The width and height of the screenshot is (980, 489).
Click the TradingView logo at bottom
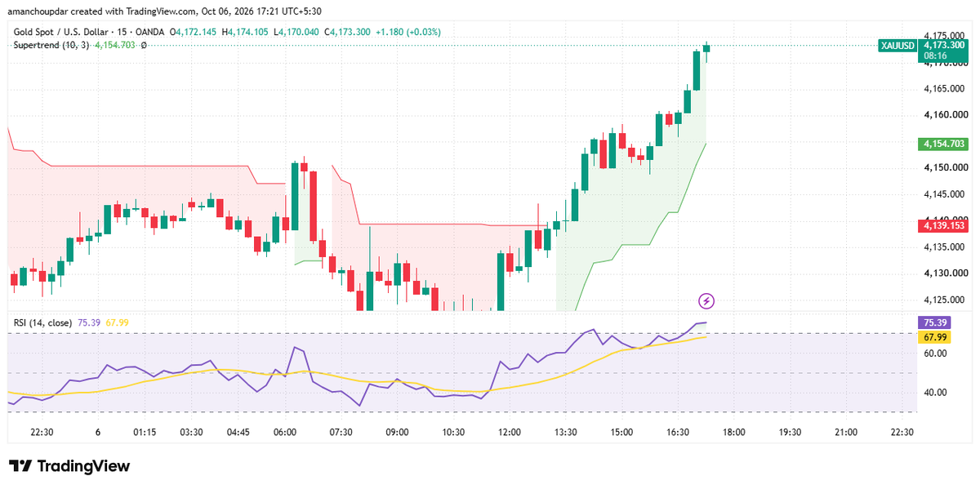[69, 466]
